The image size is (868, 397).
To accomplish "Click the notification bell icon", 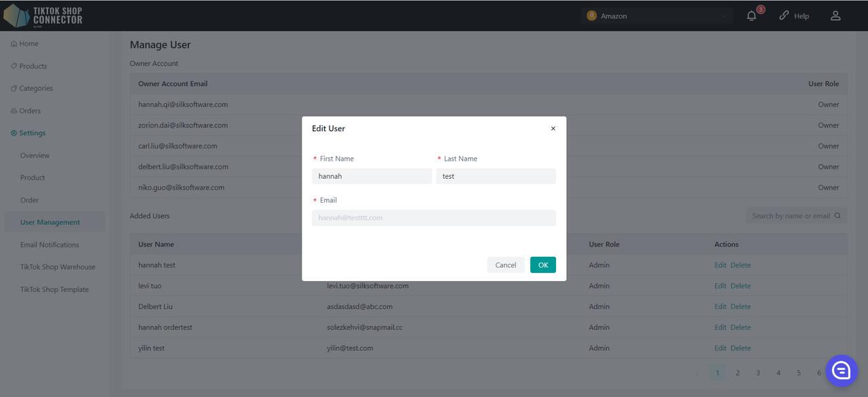I will coord(751,16).
